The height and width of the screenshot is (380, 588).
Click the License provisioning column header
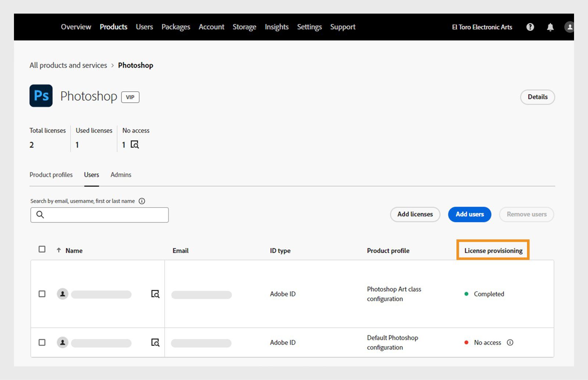[x=493, y=251]
